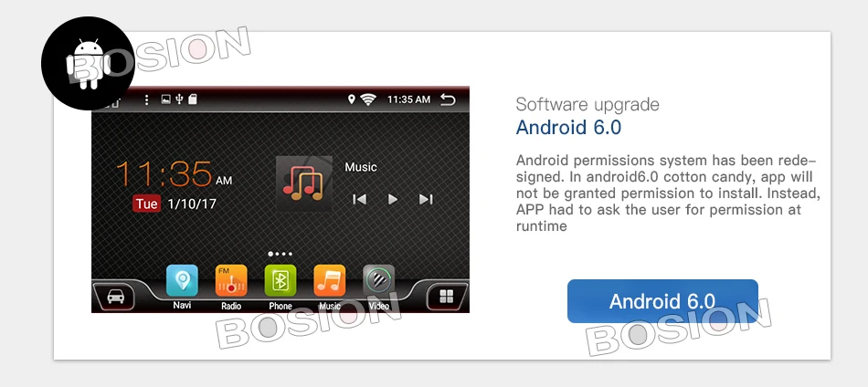868x387 pixels.
Task: Tap the back arrow in status bar
Action: tap(448, 99)
